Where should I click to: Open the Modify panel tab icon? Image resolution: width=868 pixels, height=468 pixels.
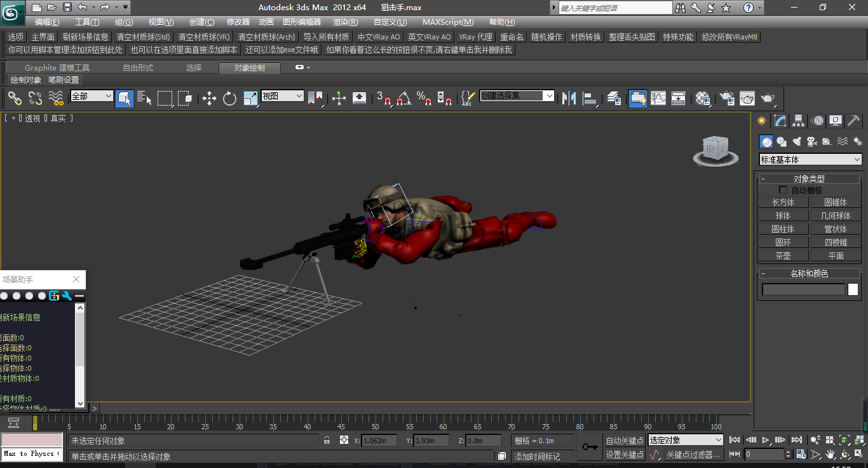pyautogui.click(x=780, y=120)
